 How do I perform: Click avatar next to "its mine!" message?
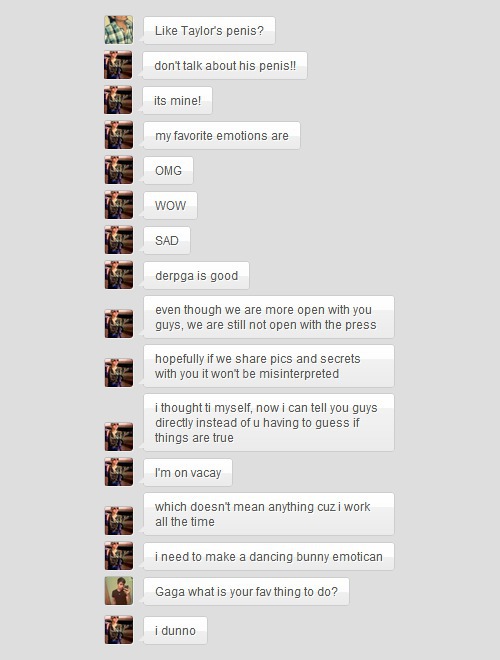coord(118,100)
